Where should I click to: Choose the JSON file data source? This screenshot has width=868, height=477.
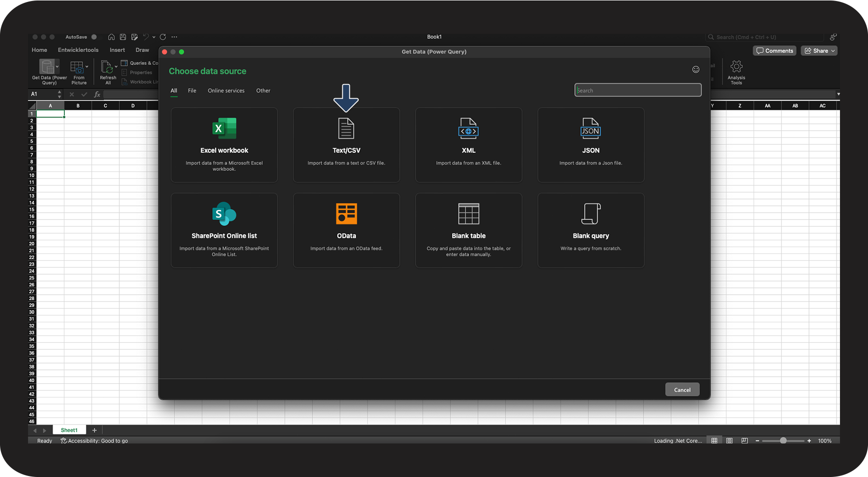tap(590, 145)
